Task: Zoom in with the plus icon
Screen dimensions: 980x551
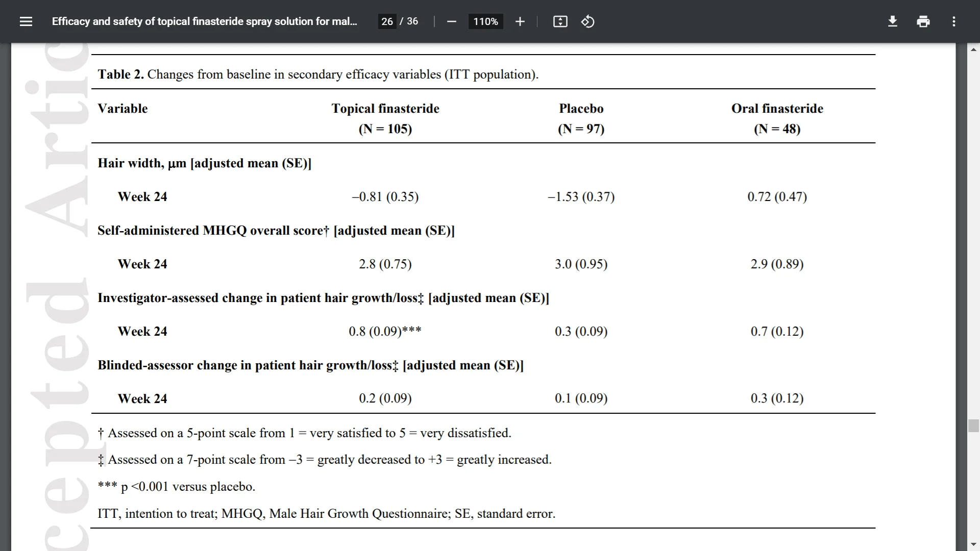Action: tap(520, 21)
